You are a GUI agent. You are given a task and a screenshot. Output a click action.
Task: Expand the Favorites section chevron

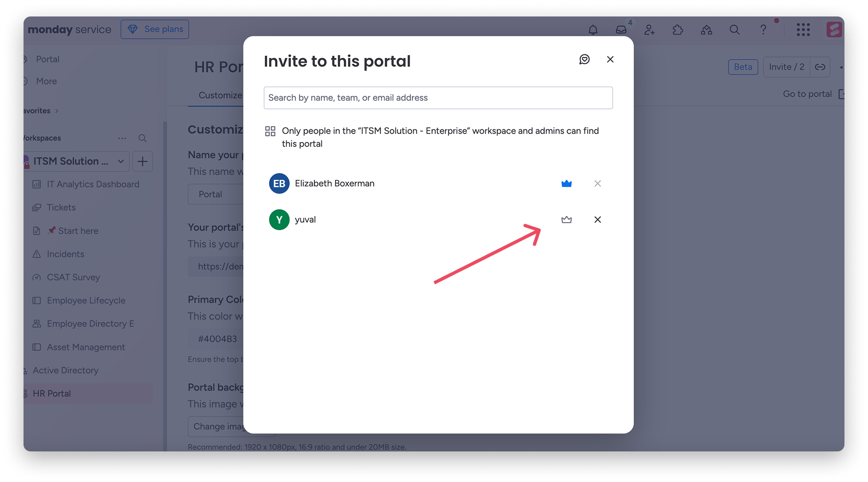(57, 111)
